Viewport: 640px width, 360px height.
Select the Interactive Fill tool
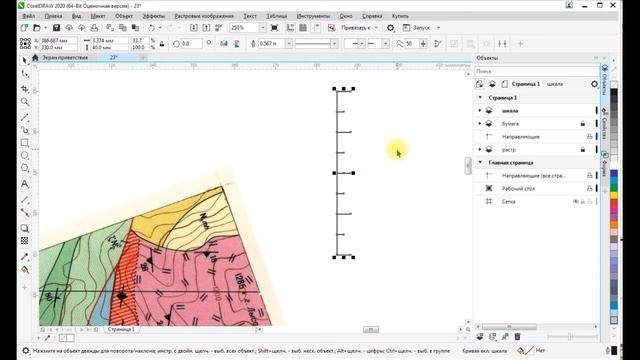point(25,270)
